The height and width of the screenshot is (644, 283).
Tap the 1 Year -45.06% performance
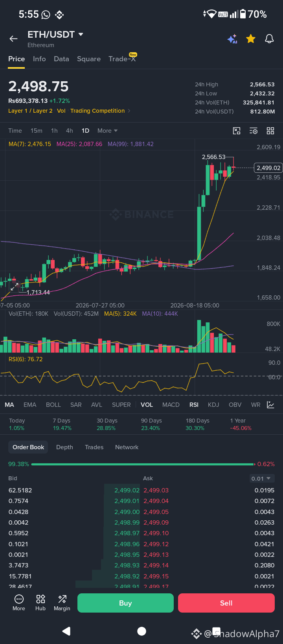[x=241, y=424]
